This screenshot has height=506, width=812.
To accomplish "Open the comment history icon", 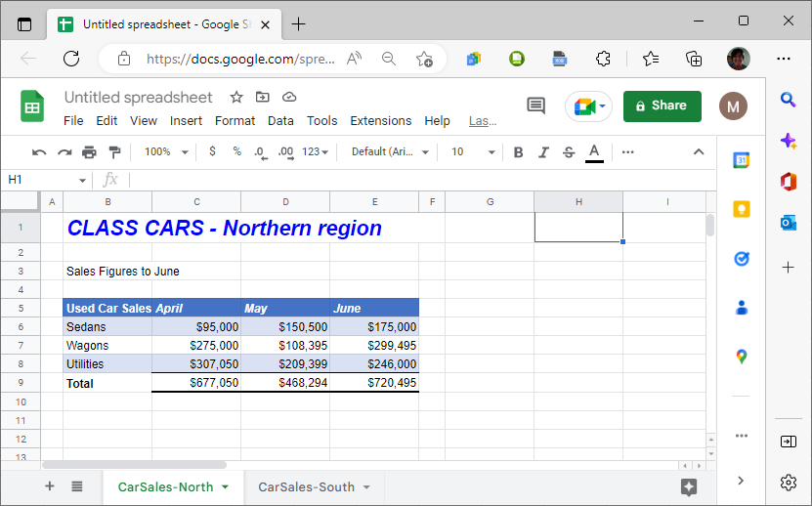I will tap(535, 105).
